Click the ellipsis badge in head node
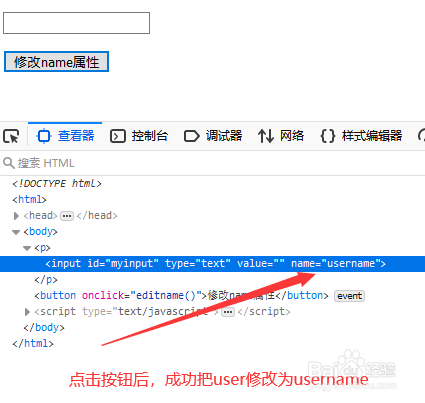Image resolution: width=425 pixels, height=403 pixels. tap(67, 216)
